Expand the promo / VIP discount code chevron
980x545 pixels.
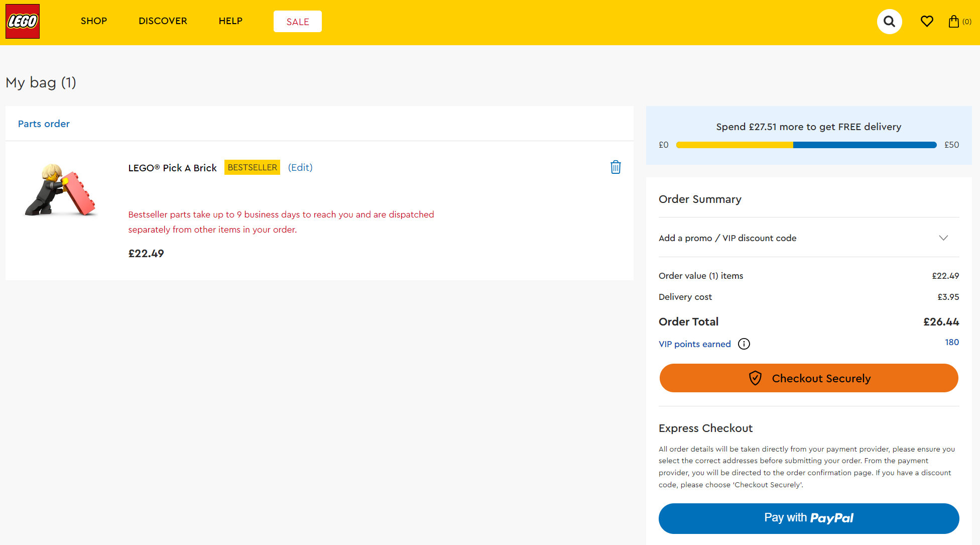click(x=943, y=238)
